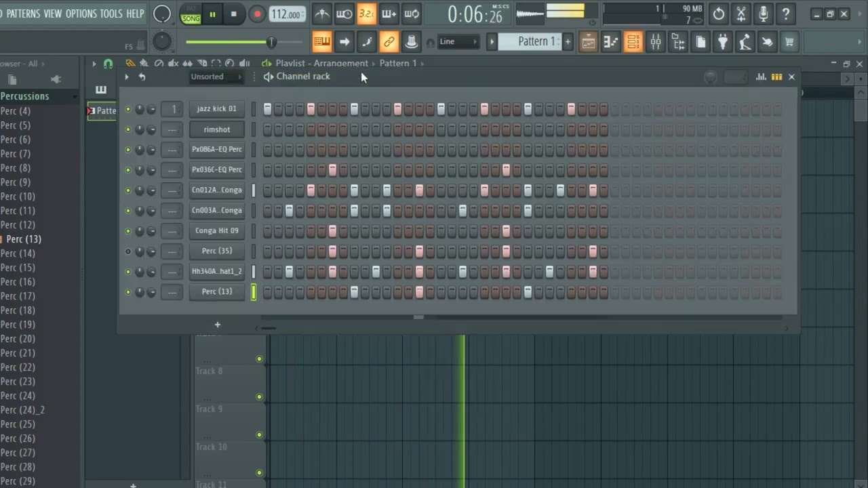
Task: Toggle first step of rimshot row
Action: click(x=267, y=129)
